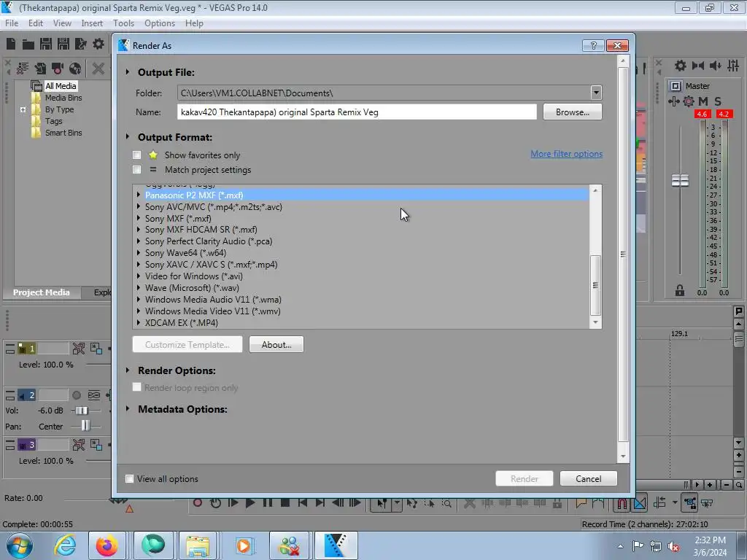Click track 2 Pan slider handle
This screenshot has height=560, width=747.
pyautogui.click(x=85, y=426)
